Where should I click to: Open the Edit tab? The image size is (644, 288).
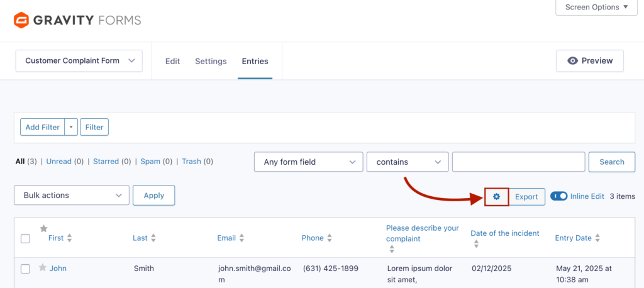(x=172, y=61)
